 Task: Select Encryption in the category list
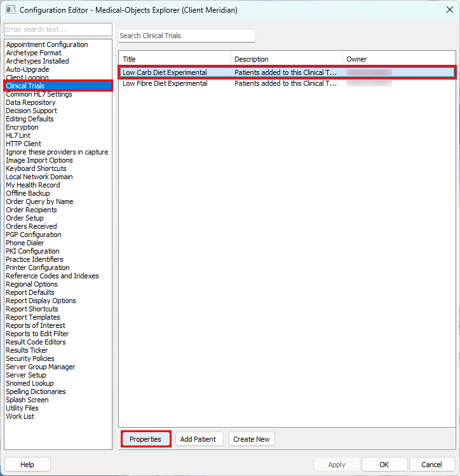click(x=22, y=127)
